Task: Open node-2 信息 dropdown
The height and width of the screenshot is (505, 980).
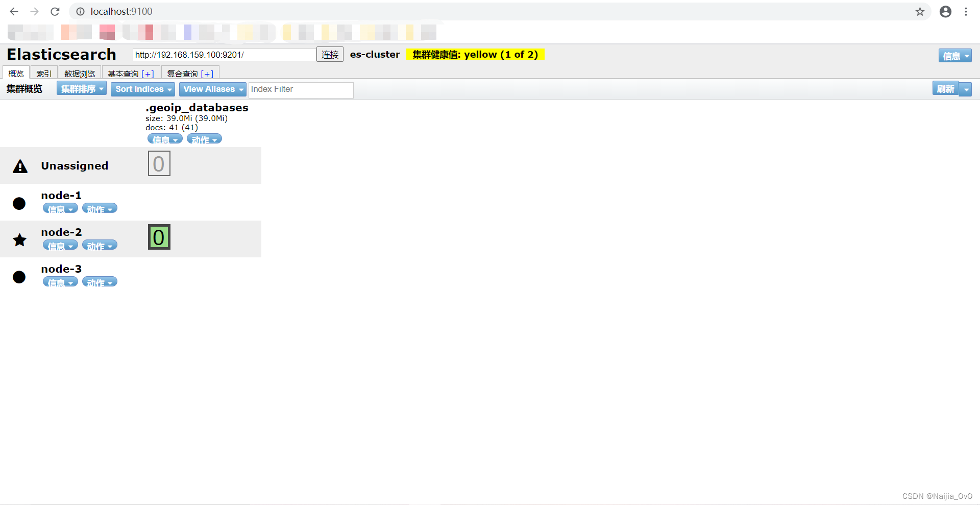Action: point(60,245)
